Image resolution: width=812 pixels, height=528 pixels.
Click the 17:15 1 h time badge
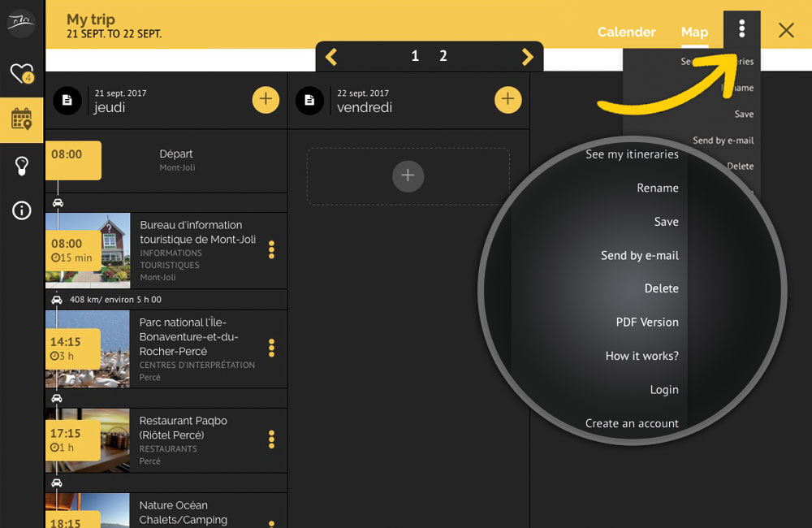pos(73,440)
